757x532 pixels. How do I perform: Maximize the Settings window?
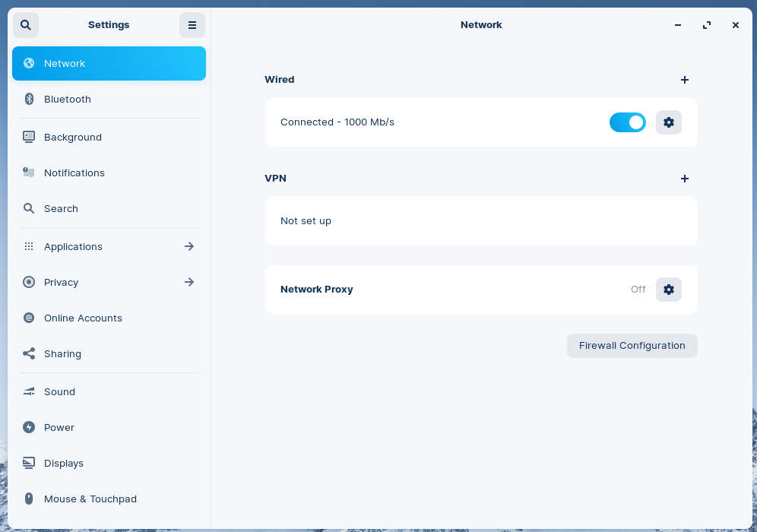click(x=707, y=25)
